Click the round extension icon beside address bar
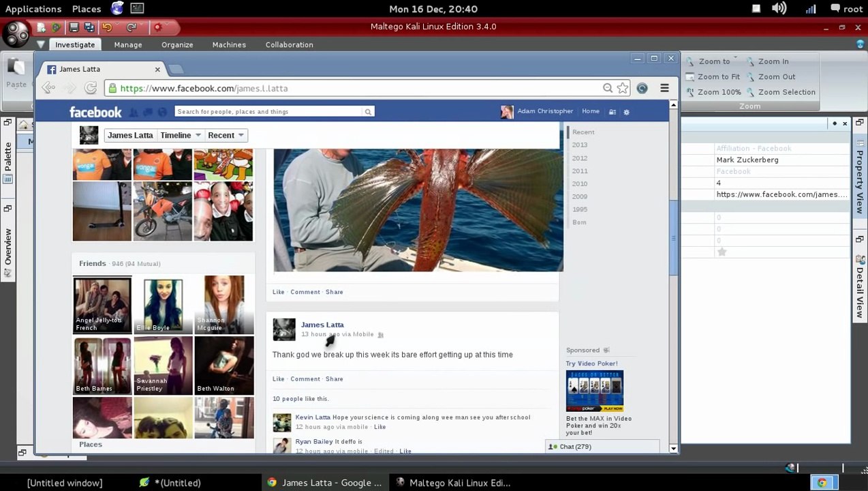Screen dimensions: 868x491 (x=642, y=88)
